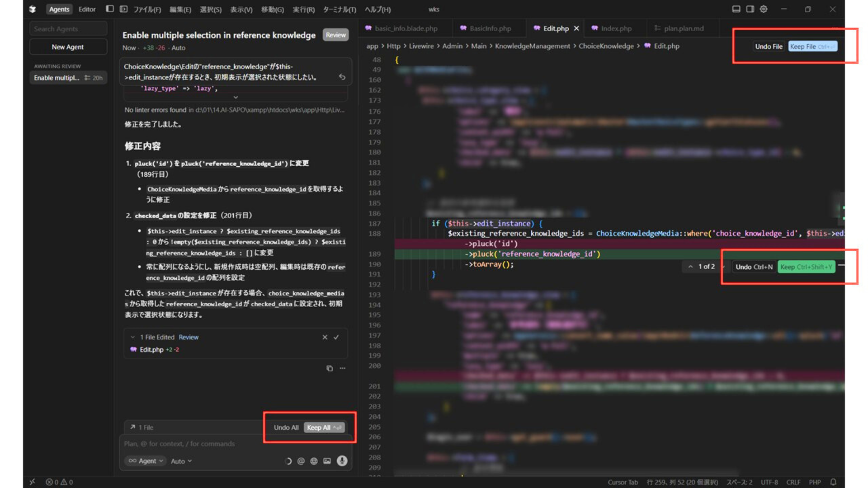Click the copy message icon below the summary
868x488 pixels.
[x=330, y=368]
